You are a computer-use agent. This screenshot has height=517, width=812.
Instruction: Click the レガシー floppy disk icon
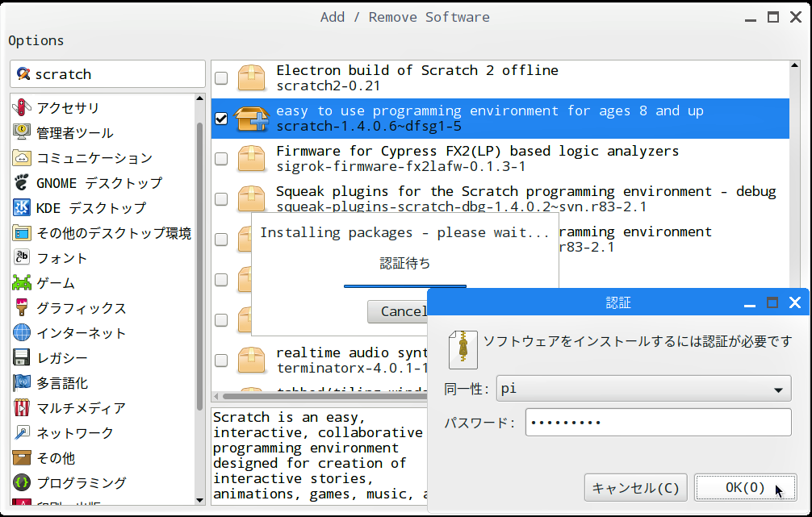[x=21, y=357]
